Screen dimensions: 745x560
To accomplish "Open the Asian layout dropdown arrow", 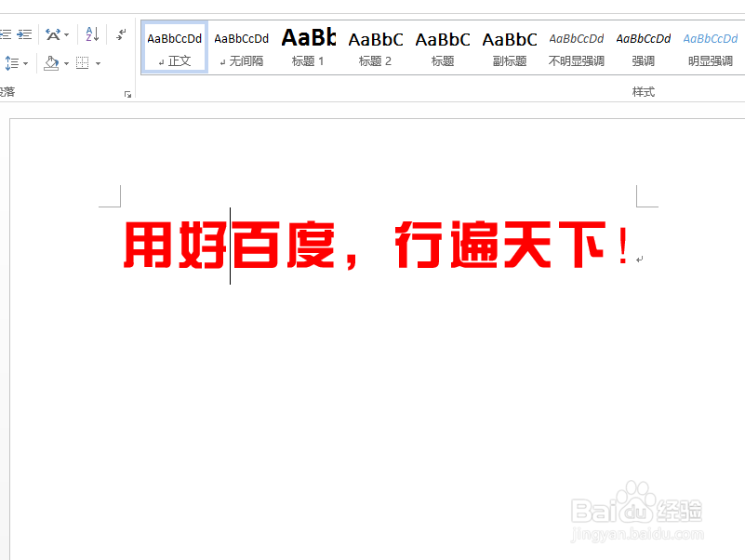I will 67,34.
